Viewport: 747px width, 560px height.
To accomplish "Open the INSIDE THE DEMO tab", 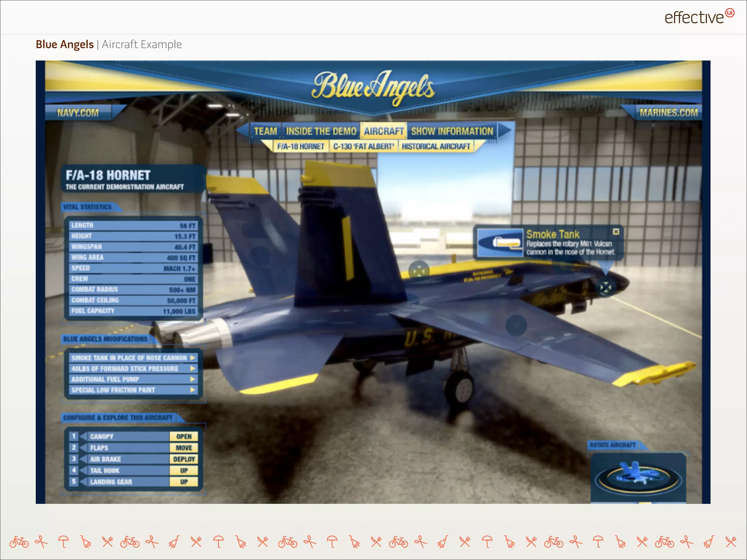I will pyautogui.click(x=321, y=131).
